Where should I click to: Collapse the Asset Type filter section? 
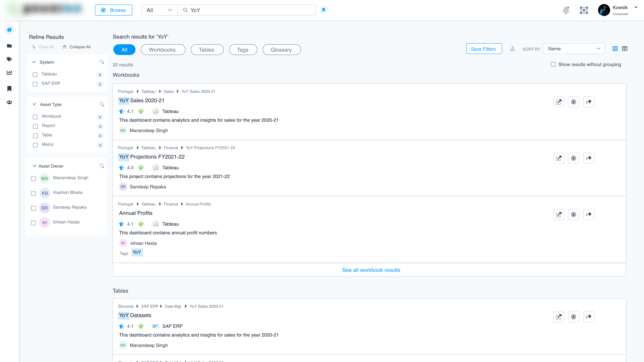[34, 104]
